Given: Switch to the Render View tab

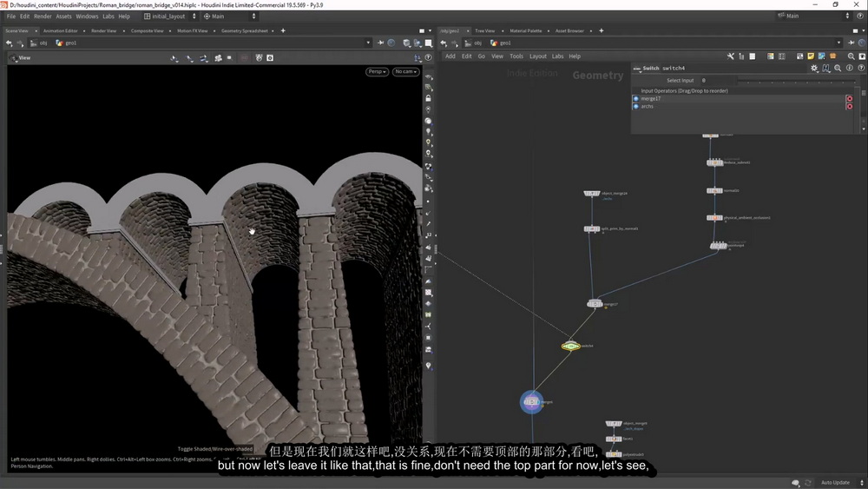Looking at the screenshot, I should (103, 31).
